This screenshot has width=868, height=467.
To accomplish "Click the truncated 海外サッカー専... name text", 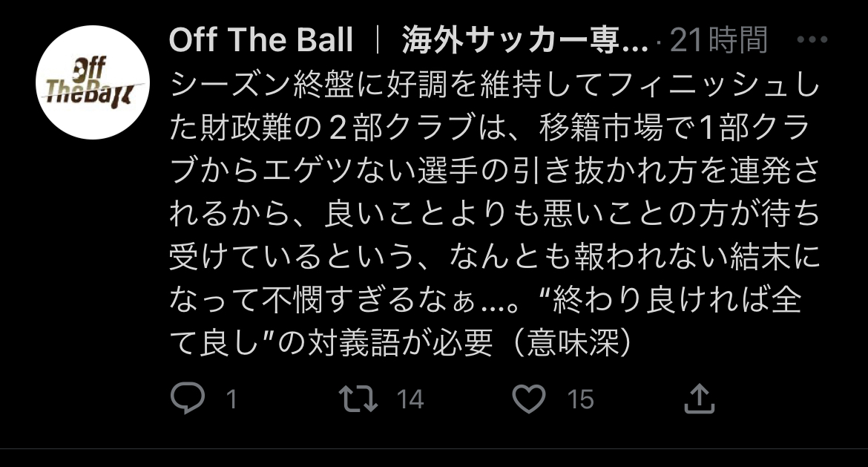I will point(525,40).
